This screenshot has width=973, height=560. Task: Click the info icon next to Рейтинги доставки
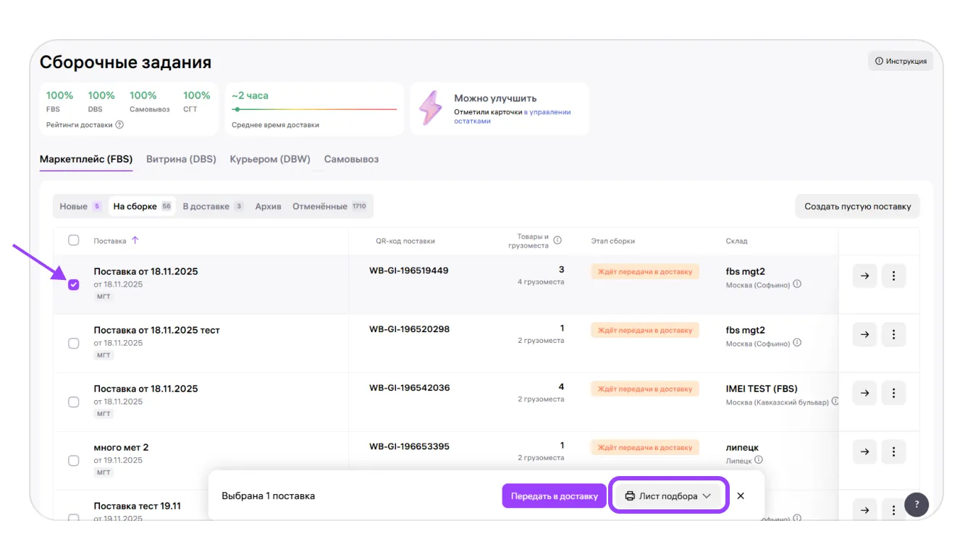[x=120, y=124]
